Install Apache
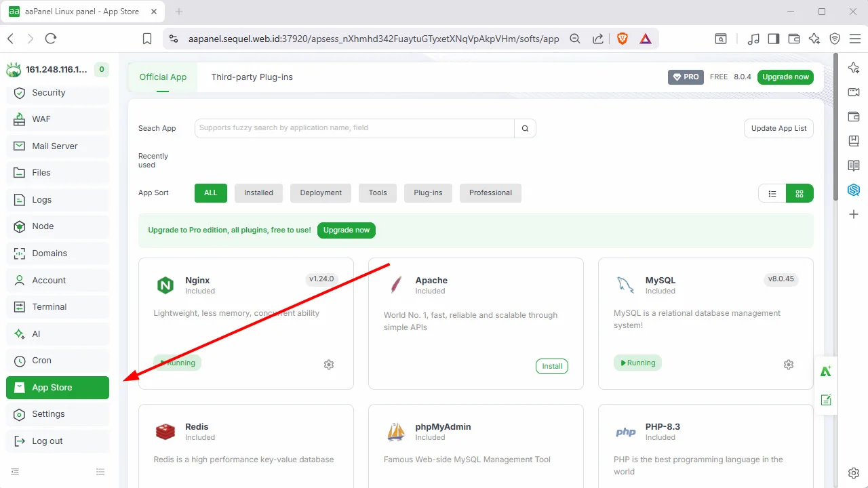The height and width of the screenshot is (488, 868). tap(552, 366)
